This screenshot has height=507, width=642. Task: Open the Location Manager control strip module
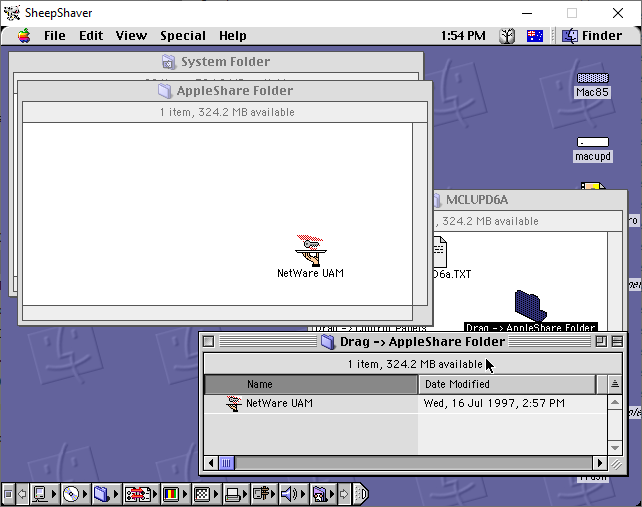point(137,494)
